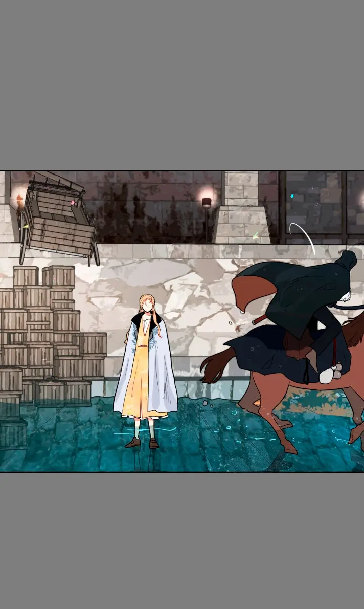Click the white curved motion line
The width and height of the screenshot is (364, 609).
(x=303, y=236)
